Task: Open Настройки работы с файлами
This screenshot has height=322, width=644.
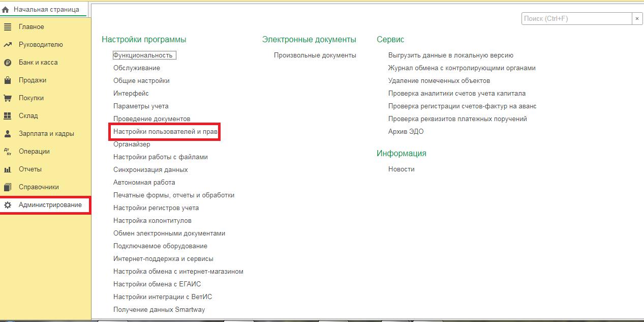Action: tap(161, 157)
